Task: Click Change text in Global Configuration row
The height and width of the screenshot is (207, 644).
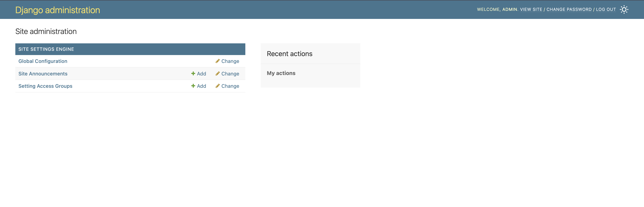Action: pyautogui.click(x=230, y=61)
